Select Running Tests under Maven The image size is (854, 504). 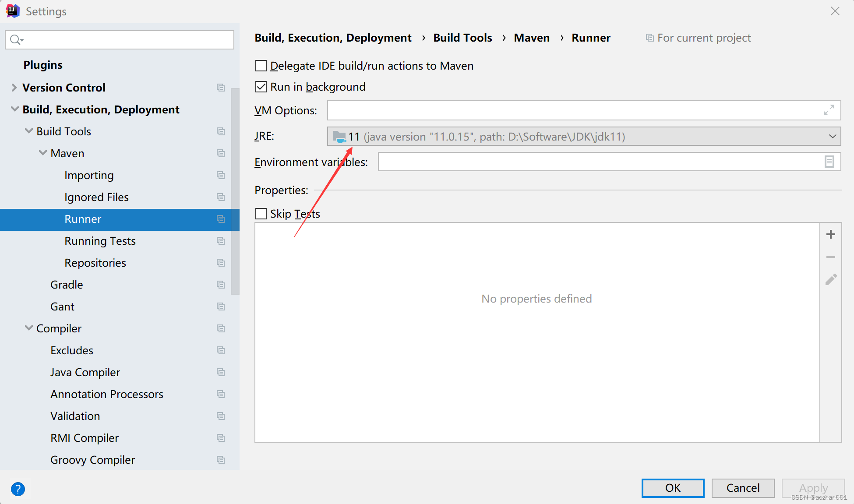click(x=100, y=241)
